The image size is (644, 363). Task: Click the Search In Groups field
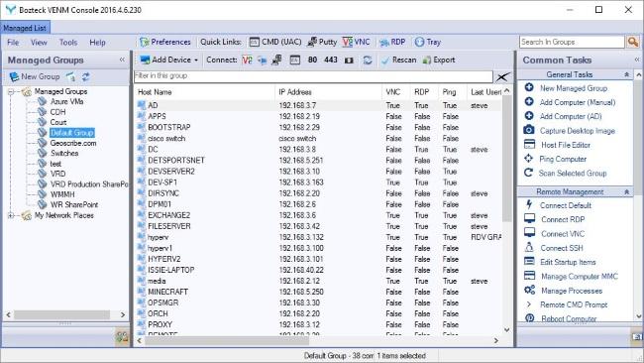pyautogui.click(x=572, y=42)
